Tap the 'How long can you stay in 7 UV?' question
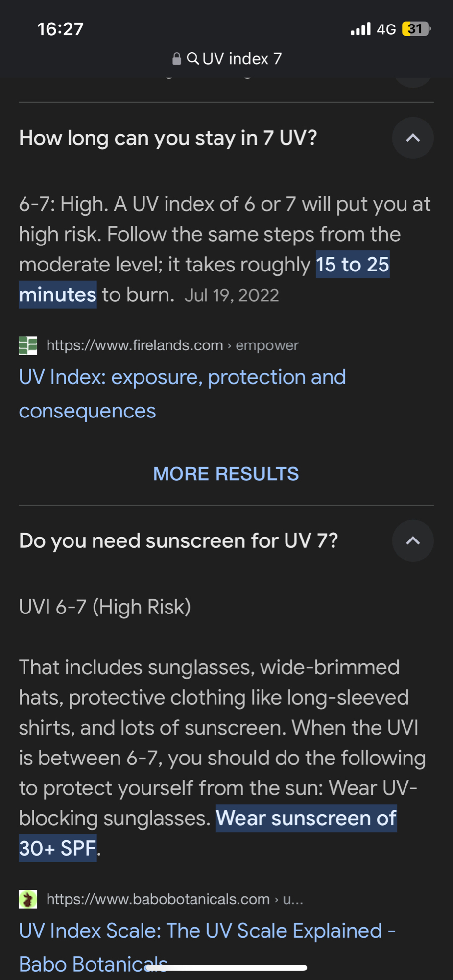The width and height of the screenshot is (453, 980). coord(168,138)
